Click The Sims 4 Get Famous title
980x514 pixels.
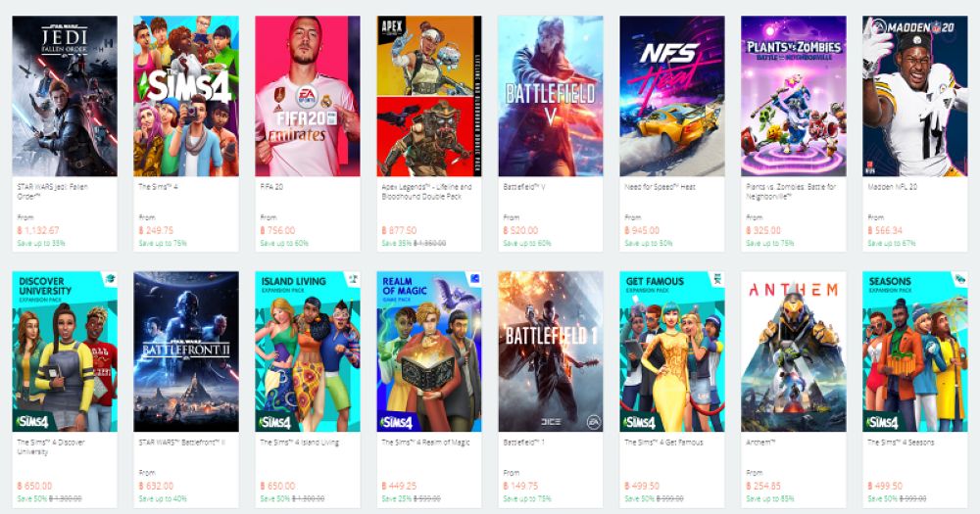coord(663,443)
